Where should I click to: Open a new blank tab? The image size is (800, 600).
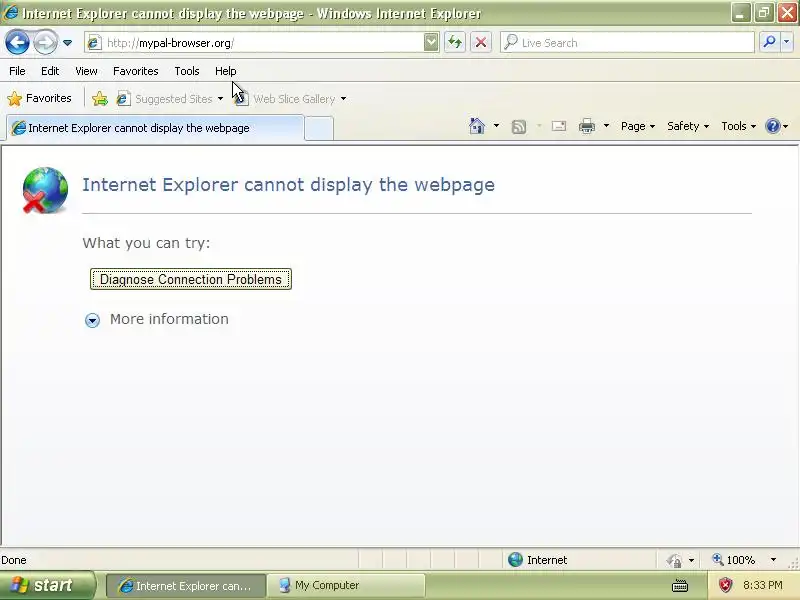tap(319, 128)
